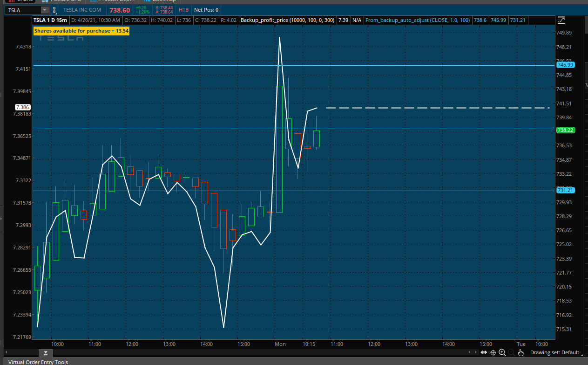The height and width of the screenshot is (365, 588).
Task: Click the N/A study value
Action: click(357, 20)
